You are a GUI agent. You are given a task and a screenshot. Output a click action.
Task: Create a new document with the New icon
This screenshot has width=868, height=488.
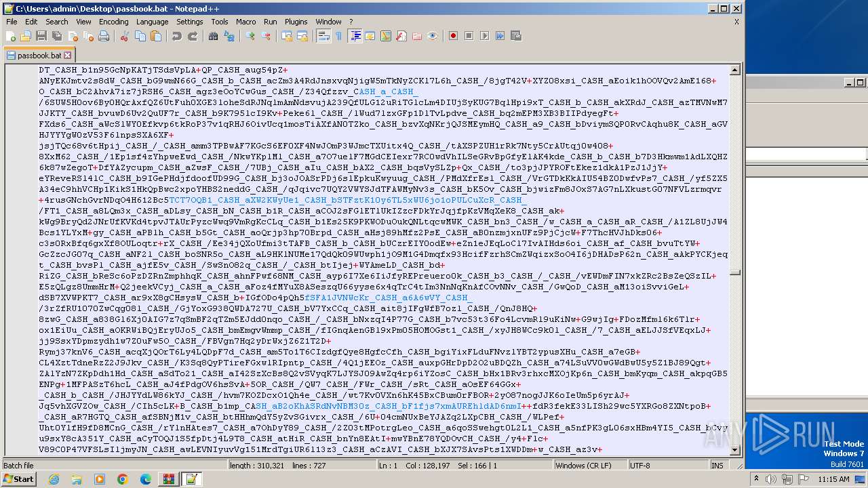click(11, 36)
